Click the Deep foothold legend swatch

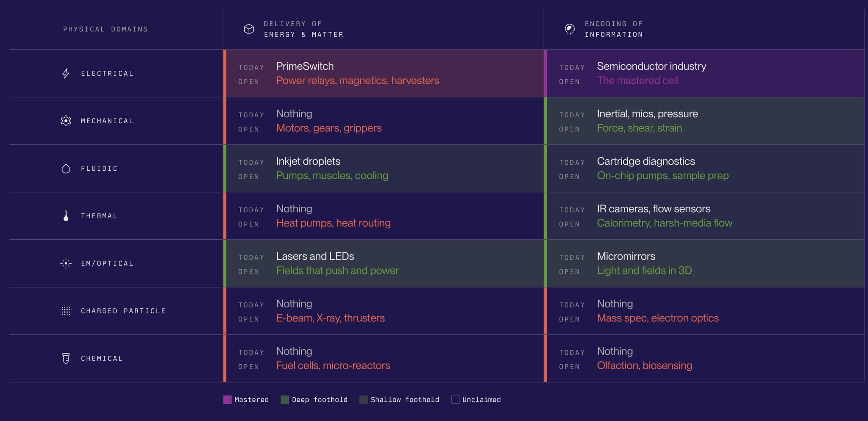coord(285,399)
